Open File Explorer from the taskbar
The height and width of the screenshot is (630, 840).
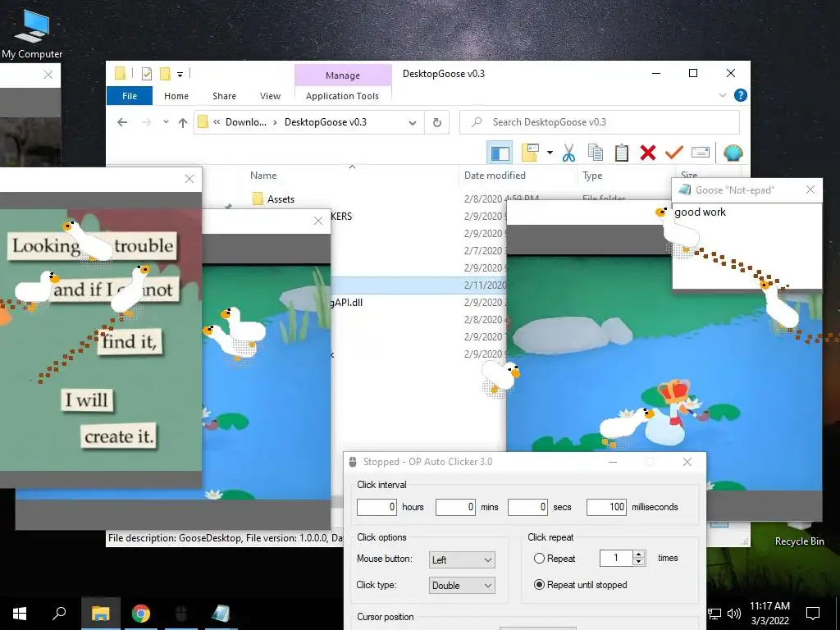(x=100, y=613)
